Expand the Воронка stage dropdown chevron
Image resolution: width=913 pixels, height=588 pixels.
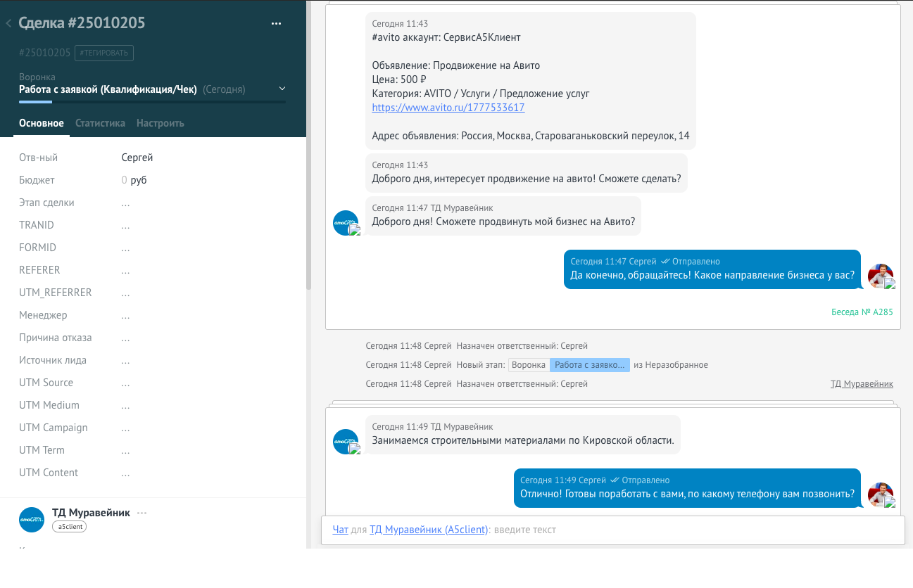click(282, 89)
